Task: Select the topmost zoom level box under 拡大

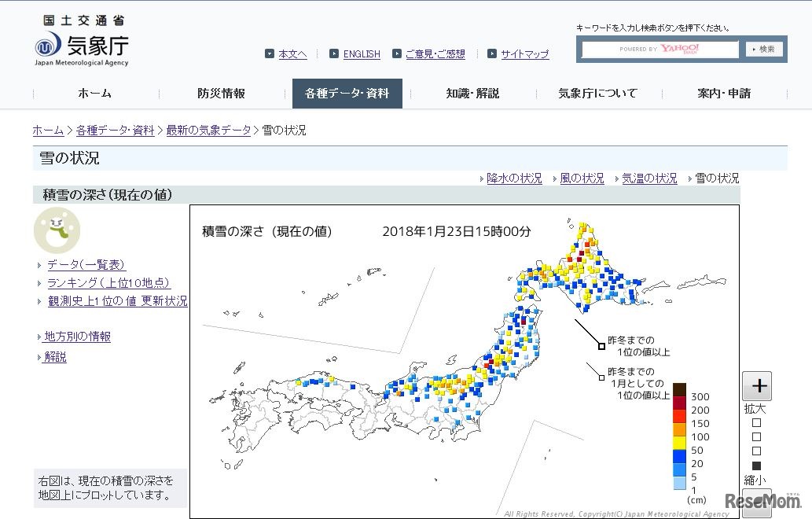Action: pos(756,422)
